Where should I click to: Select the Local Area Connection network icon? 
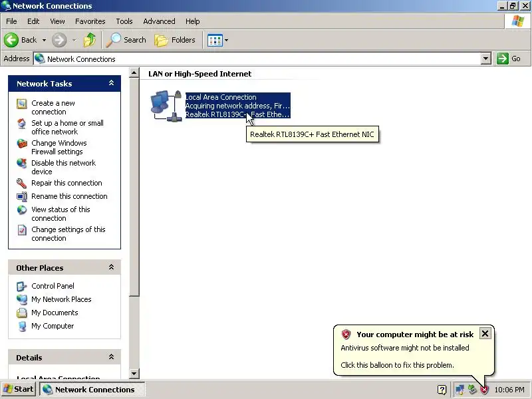[x=166, y=106]
